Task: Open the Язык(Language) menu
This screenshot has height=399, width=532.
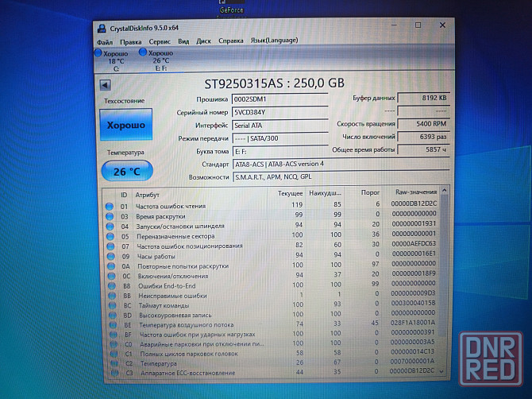Action: 274,40
